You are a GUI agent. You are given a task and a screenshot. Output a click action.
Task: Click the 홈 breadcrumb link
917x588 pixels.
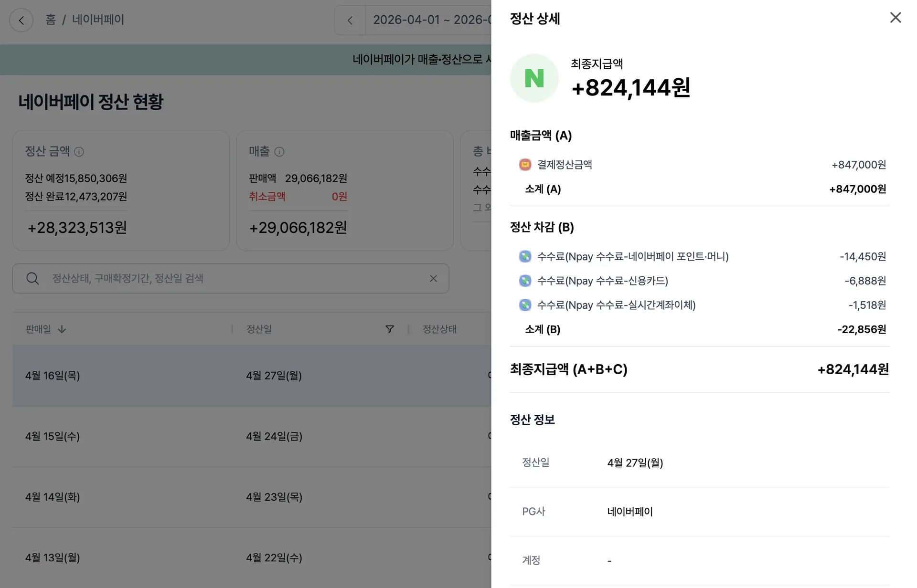[x=51, y=20]
